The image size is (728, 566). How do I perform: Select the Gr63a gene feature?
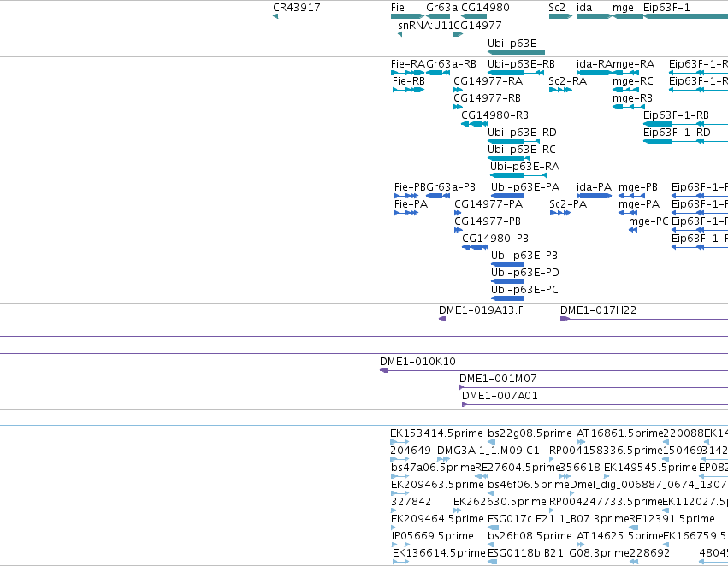tap(438, 16)
